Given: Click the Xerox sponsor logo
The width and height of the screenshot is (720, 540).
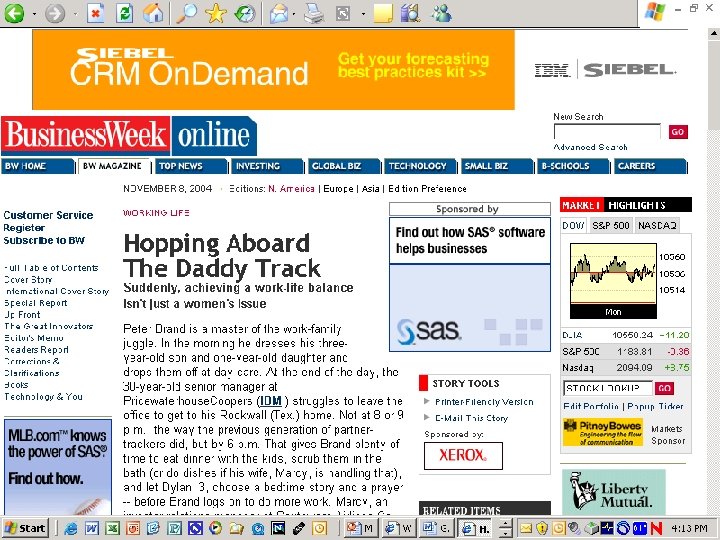Looking at the screenshot, I should coord(463,456).
